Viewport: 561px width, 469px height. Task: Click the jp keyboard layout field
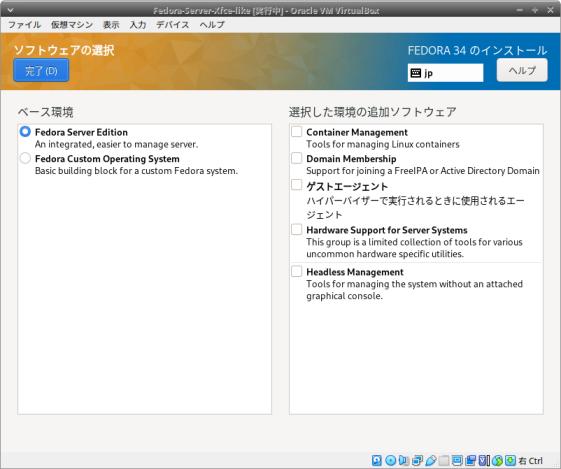445,73
